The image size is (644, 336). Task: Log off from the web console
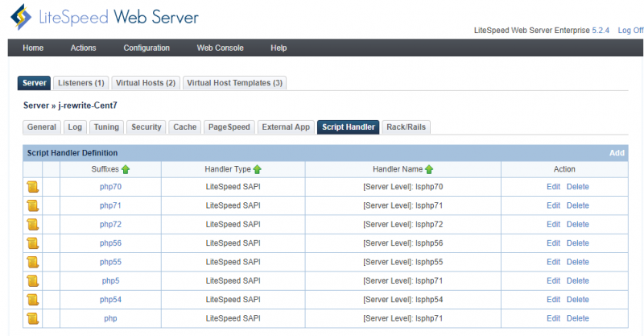(x=630, y=30)
